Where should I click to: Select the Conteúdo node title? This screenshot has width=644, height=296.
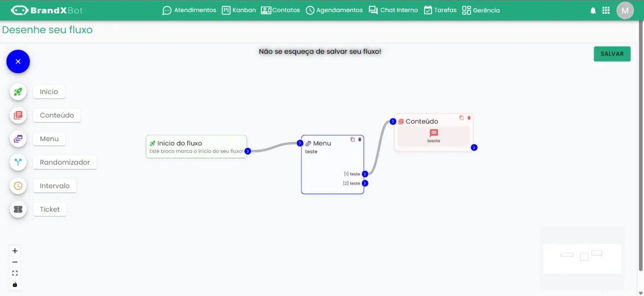pyautogui.click(x=422, y=122)
